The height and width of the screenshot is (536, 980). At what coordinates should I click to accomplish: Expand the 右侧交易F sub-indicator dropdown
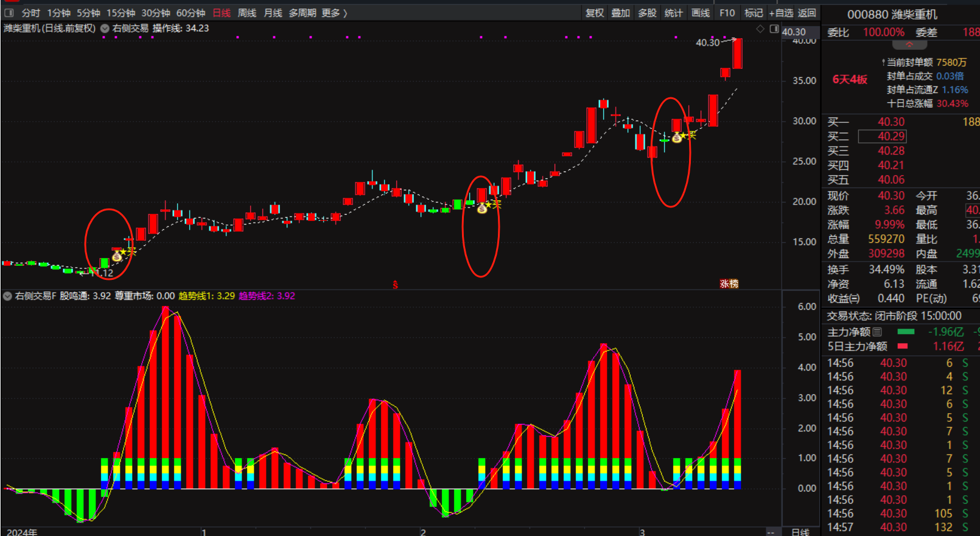point(7,296)
